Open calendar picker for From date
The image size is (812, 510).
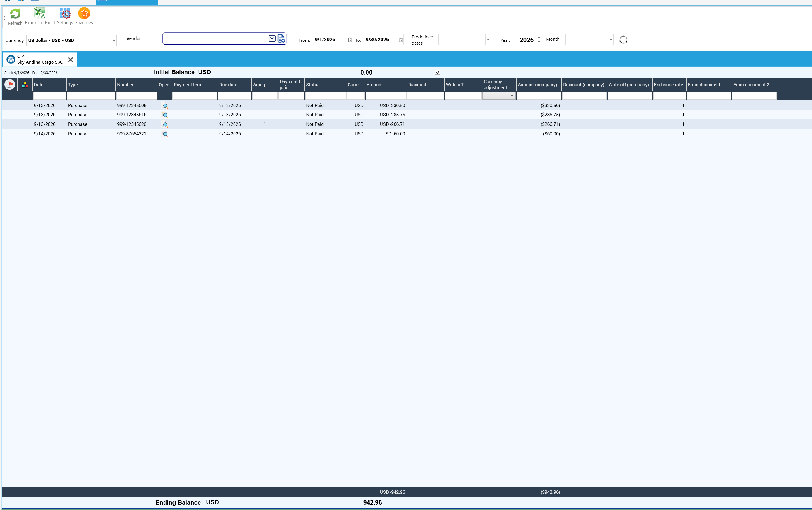(x=350, y=40)
